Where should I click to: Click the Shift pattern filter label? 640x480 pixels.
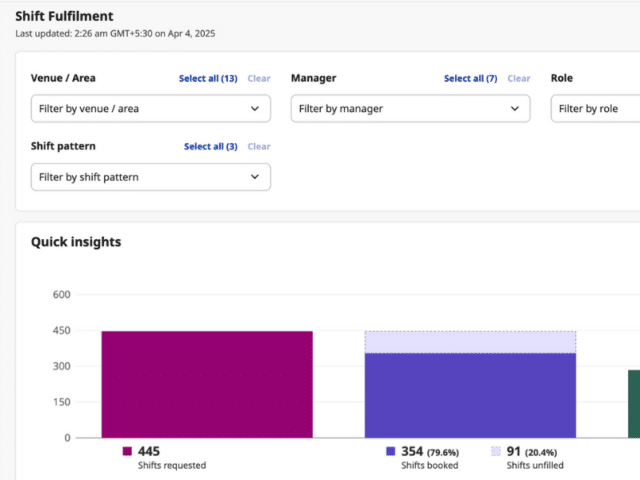coord(63,146)
